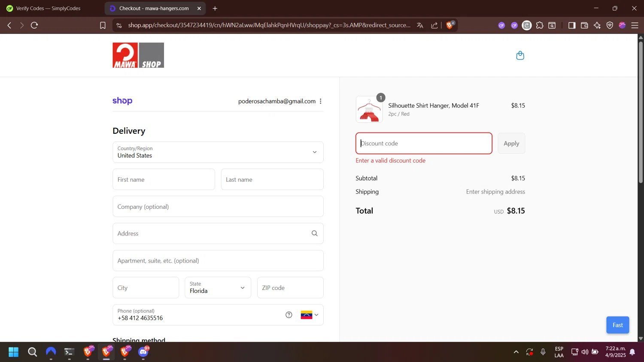Screen dimensions: 644x362
Task: Open phone number help question icon
Action: tap(289, 315)
